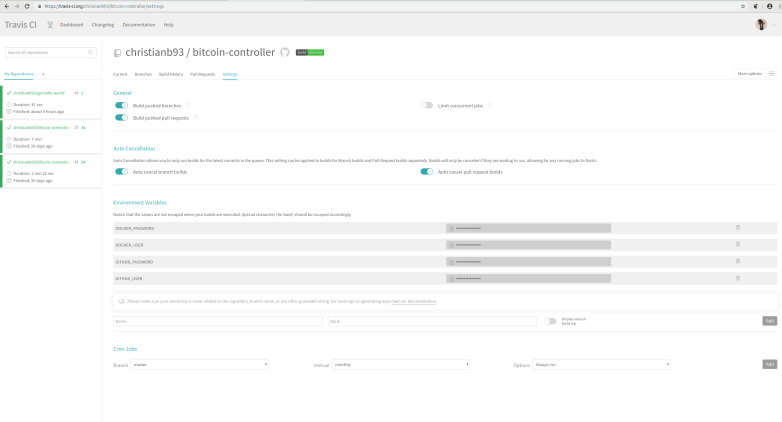This screenshot has height=422, width=782.
Task: Open Documentation in the top navigation
Action: click(139, 25)
